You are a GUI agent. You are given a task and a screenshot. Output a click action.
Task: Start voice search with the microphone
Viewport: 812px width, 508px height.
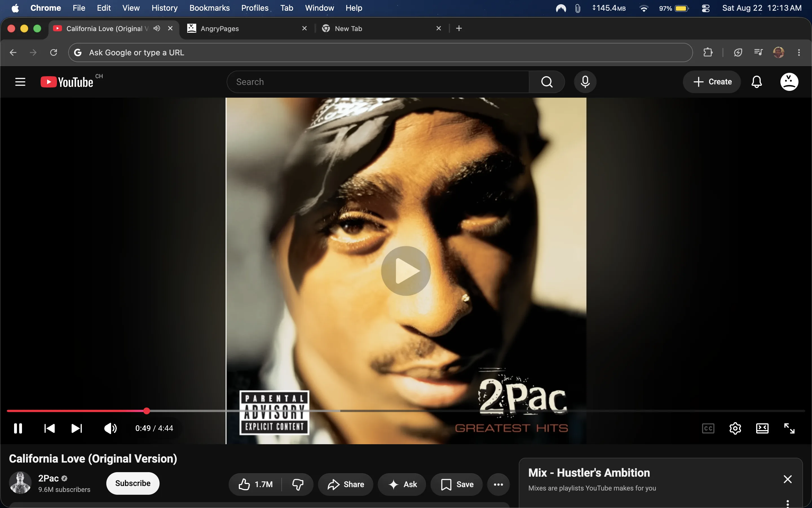(x=585, y=82)
